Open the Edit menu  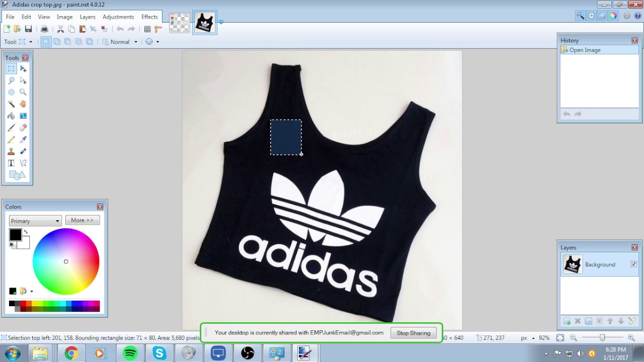[x=26, y=17]
